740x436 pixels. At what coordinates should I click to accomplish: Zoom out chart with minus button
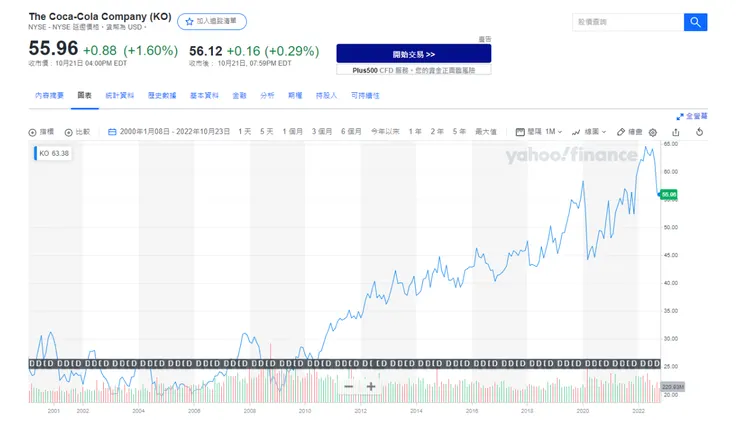tap(348, 386)
